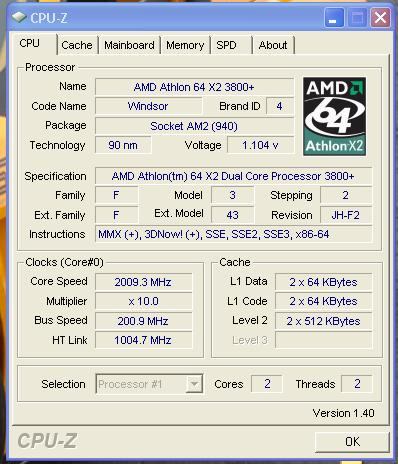Click the Cores count value
Screen dimensions: 398x464
point(267,384)
